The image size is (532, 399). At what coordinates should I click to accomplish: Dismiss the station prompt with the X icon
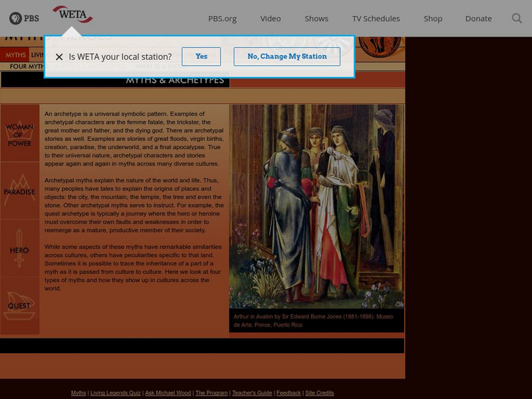click(x=59, y=57)
